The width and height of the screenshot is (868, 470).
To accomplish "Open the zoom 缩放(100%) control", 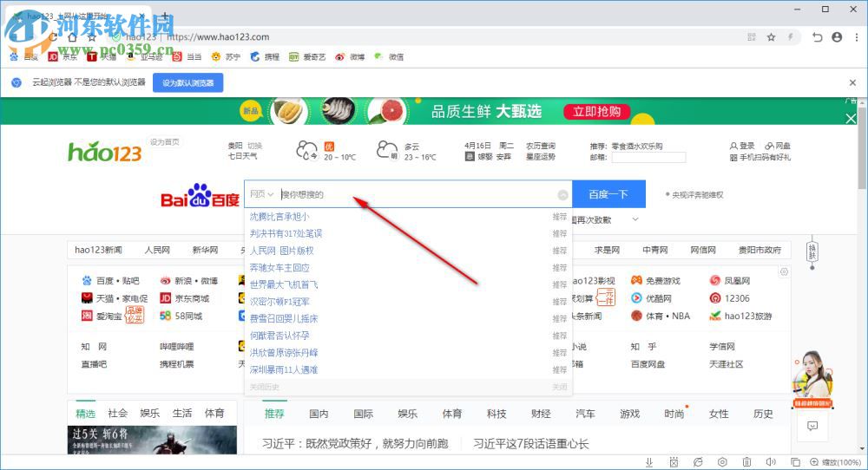I will [836, 461].
